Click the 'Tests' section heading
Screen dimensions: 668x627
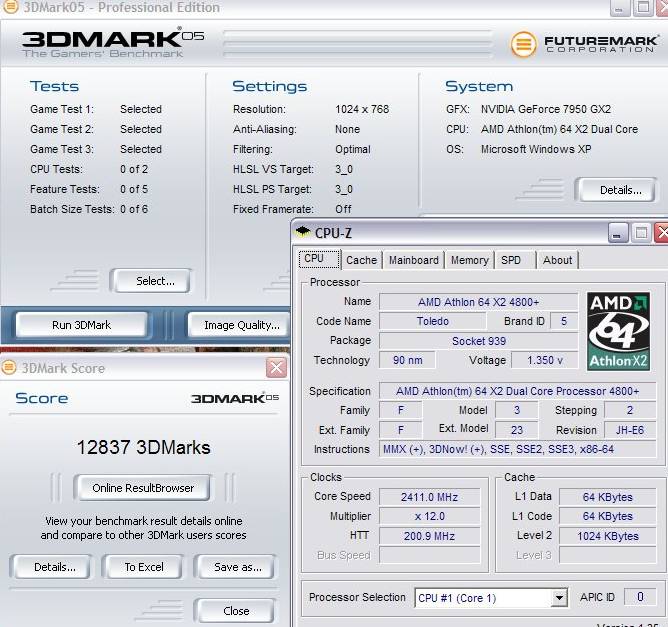click(55, 86)
